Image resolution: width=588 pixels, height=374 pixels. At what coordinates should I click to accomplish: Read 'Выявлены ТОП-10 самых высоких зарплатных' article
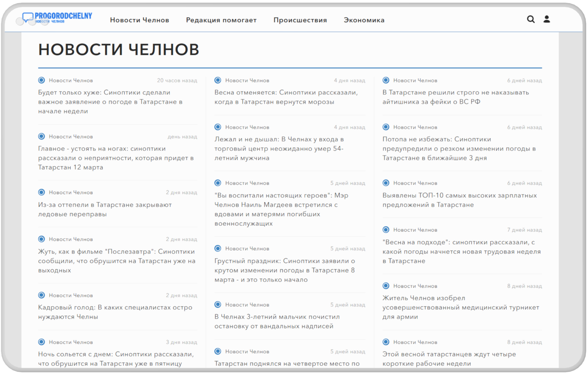point(460,200)
